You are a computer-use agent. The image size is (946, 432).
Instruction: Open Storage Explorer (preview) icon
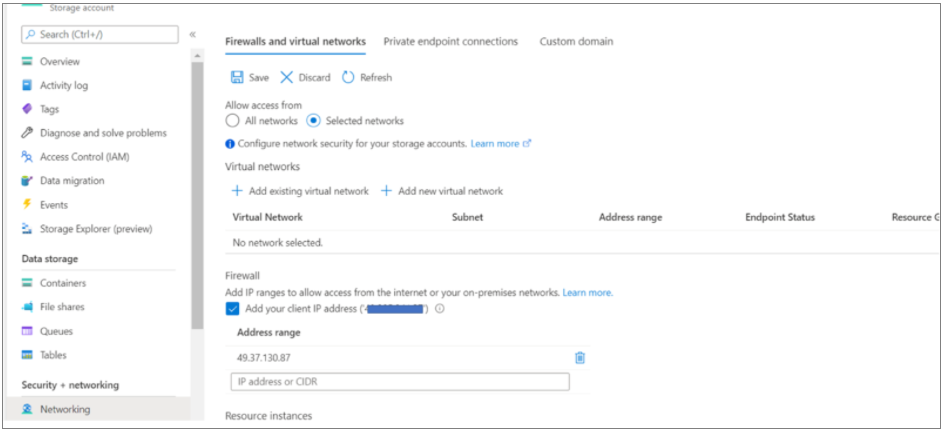pos(27,229)
